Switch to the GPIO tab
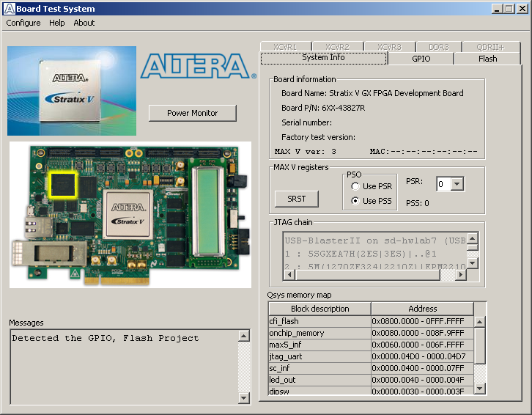The height and width of the screenshot is (415, 532). 421,59
